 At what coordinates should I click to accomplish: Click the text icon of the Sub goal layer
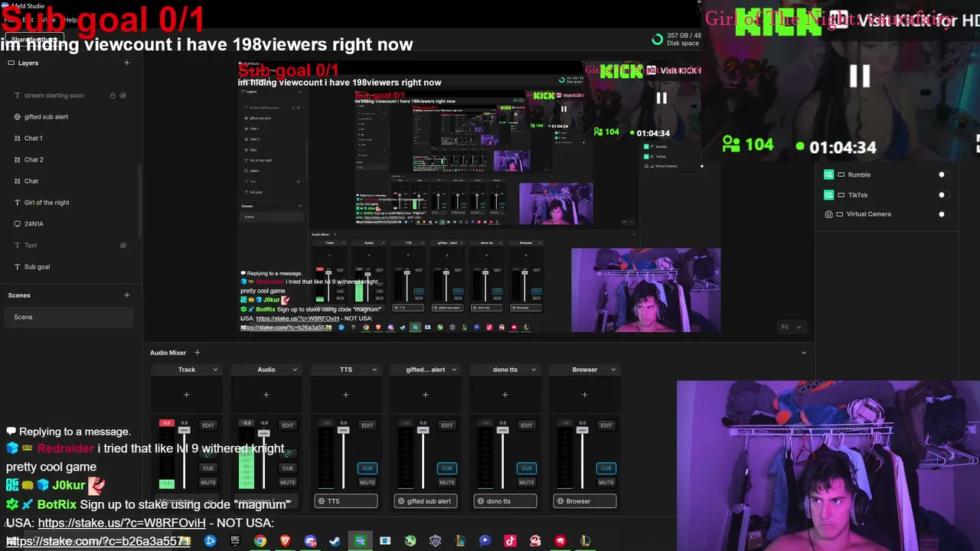click(x=18, y=267)
